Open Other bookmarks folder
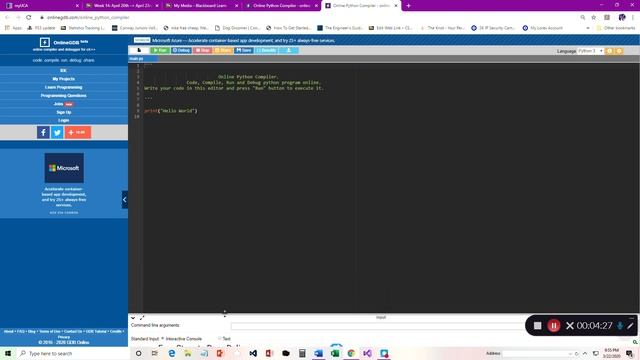Image resolution: width=640 pixels, height=360 pixels. coord(616,28)
